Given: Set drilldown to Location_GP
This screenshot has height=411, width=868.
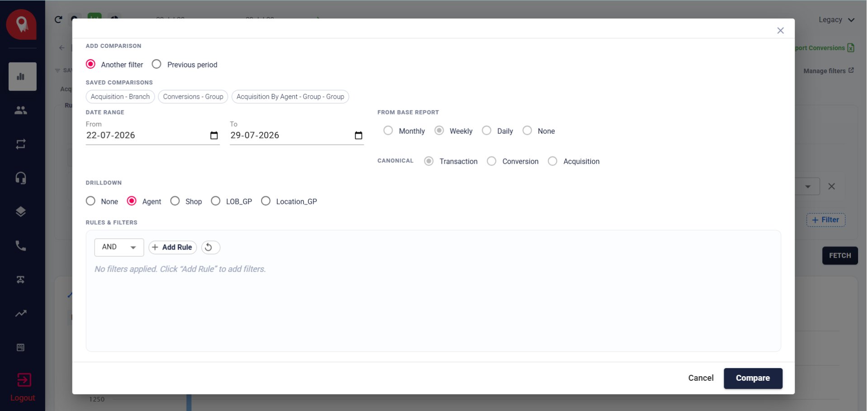Looking at the screenshot, I should (x=266, y=201).
